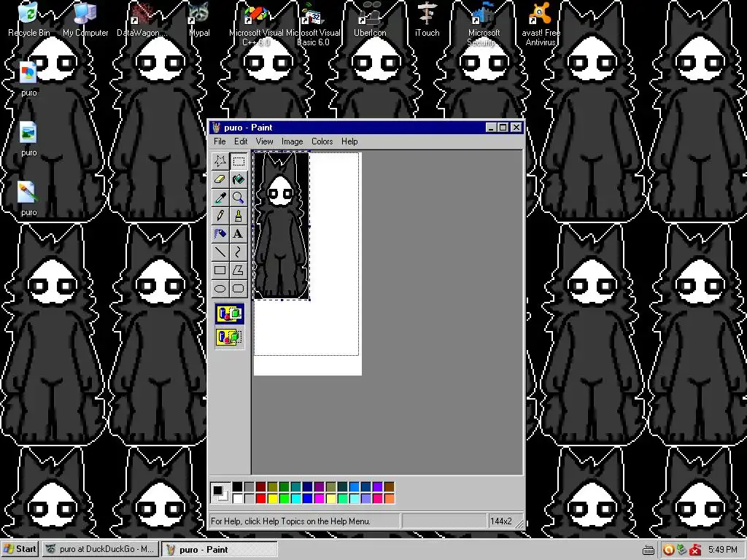Image resolution: width=747 pixels, height=560 pixels.
Task: Select the Microsoft Security shortcut
Action: click(484, 25)
